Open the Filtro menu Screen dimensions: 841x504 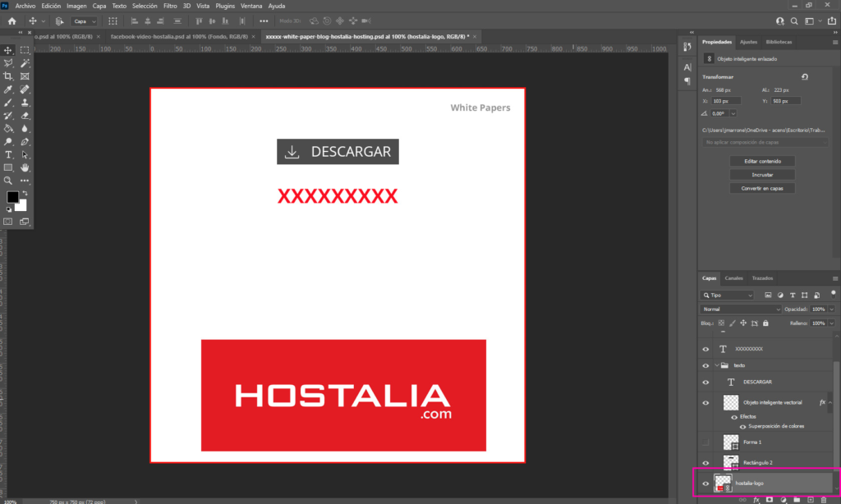coord(170,6)
